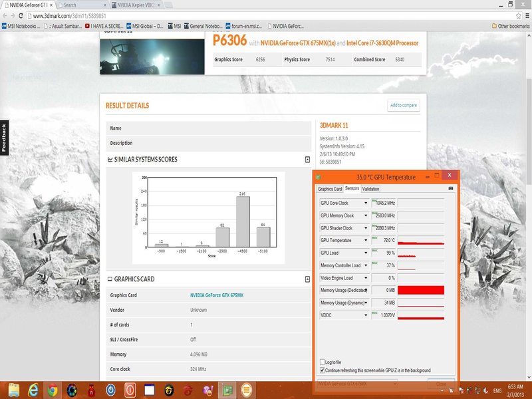Screen dimensions: 532x399
Task: Open the yellow G logo app in taskbar
Action: [169, 390]
